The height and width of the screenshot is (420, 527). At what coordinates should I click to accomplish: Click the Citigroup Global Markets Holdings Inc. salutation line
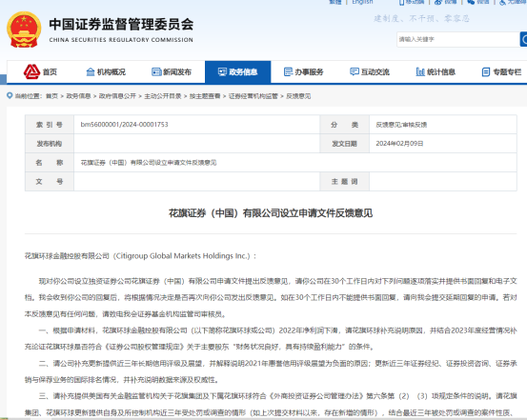point(140,256)
